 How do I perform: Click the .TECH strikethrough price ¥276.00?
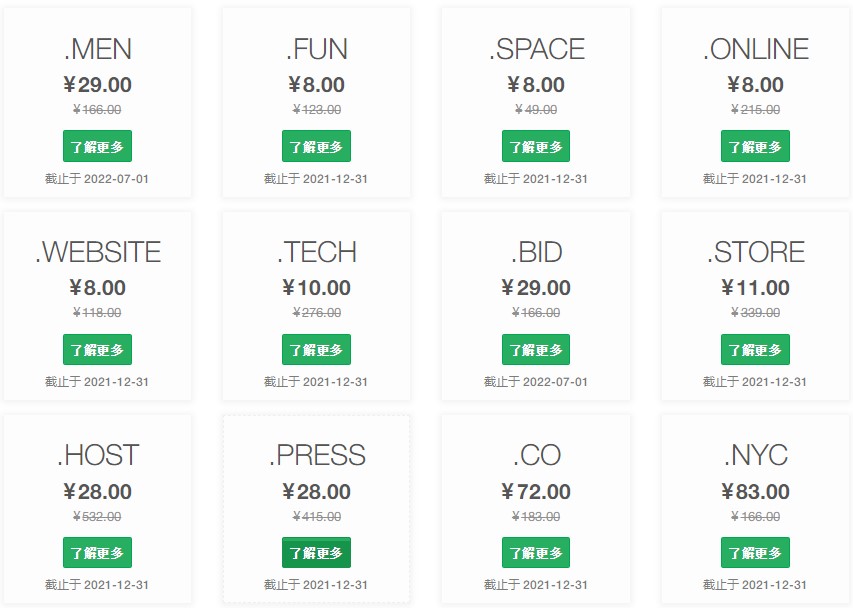point(316,313)
